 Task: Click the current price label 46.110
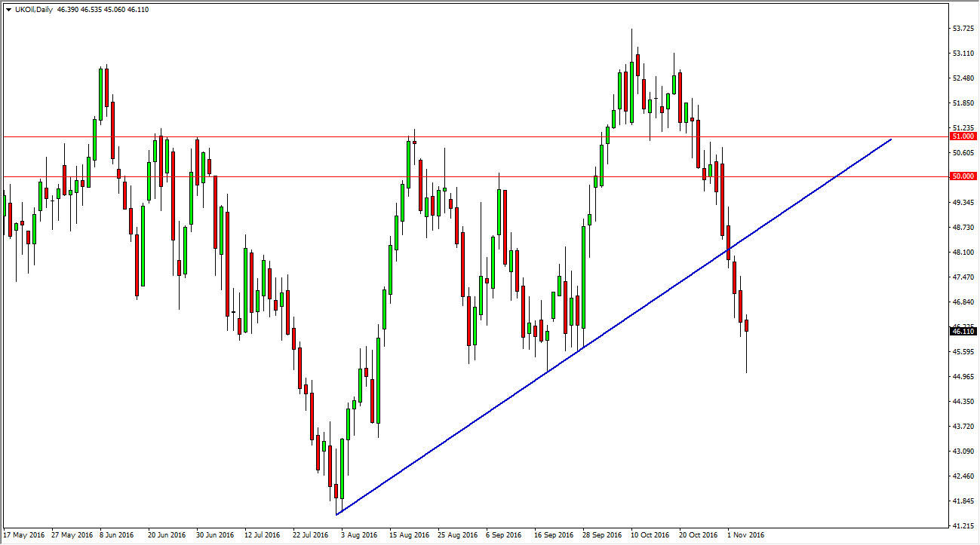click(963, 332)
